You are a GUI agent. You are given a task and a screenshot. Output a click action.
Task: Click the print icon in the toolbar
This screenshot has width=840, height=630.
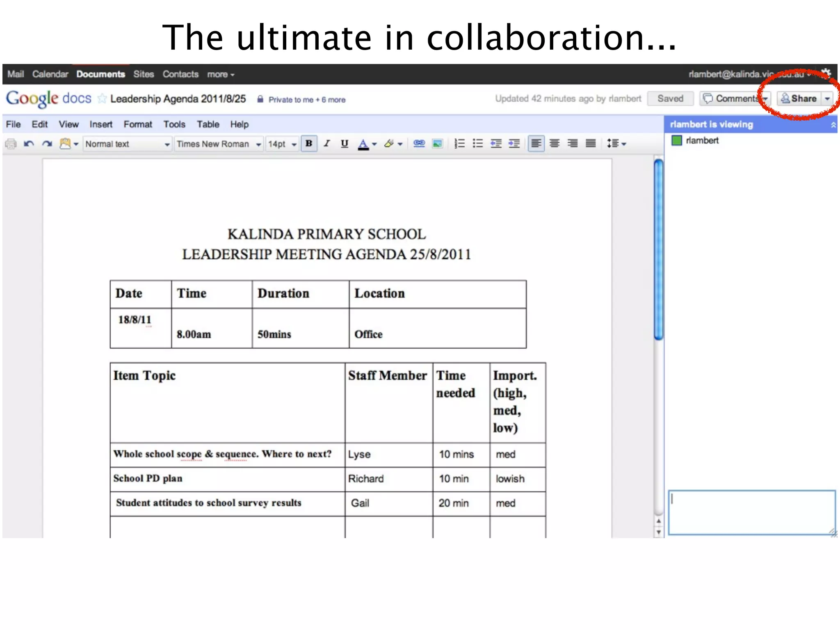pos(11,144)
